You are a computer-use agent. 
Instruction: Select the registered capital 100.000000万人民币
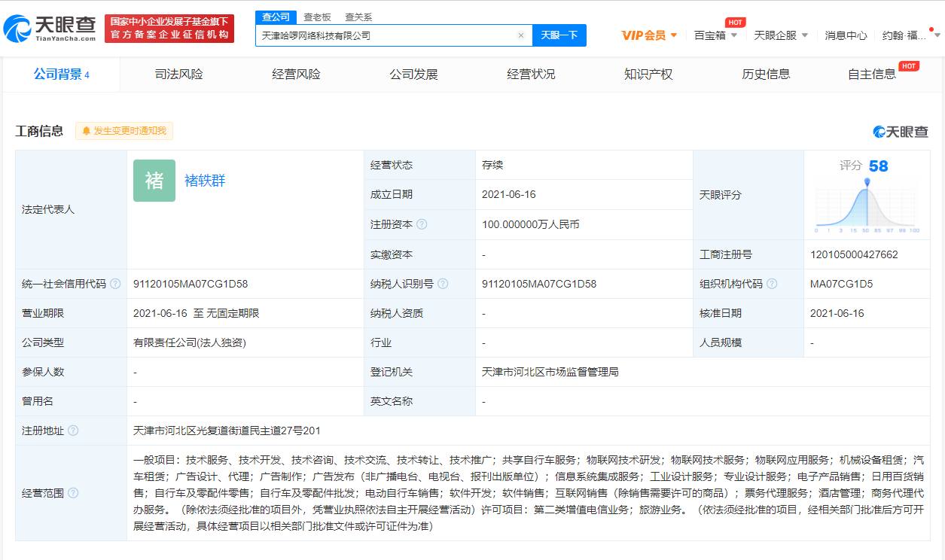530,224
